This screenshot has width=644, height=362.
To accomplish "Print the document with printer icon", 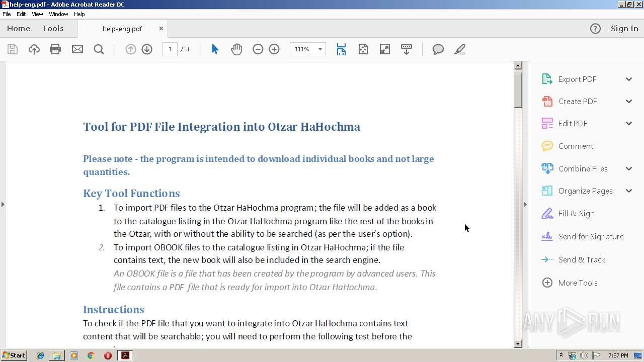I will coord(55,49).
